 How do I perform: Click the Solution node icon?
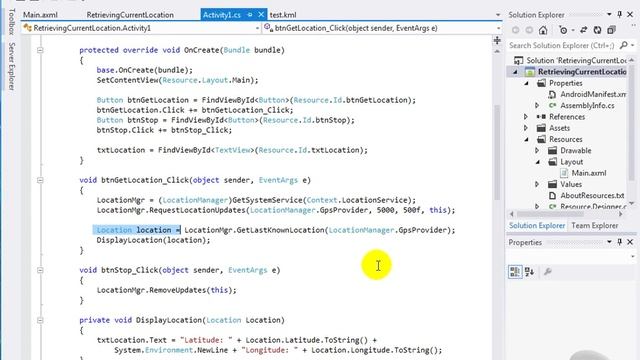pos(518,60)
